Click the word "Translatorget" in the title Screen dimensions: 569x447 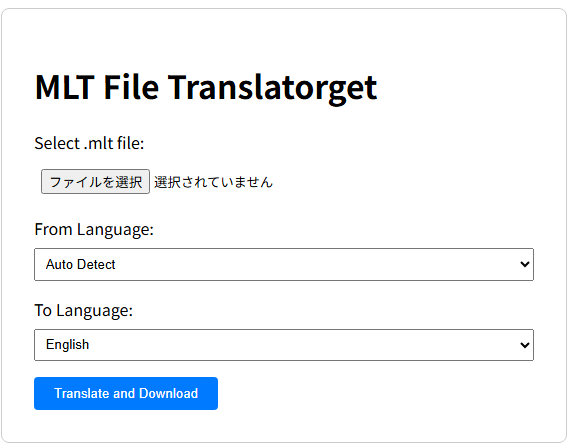(x=272, y=88)
